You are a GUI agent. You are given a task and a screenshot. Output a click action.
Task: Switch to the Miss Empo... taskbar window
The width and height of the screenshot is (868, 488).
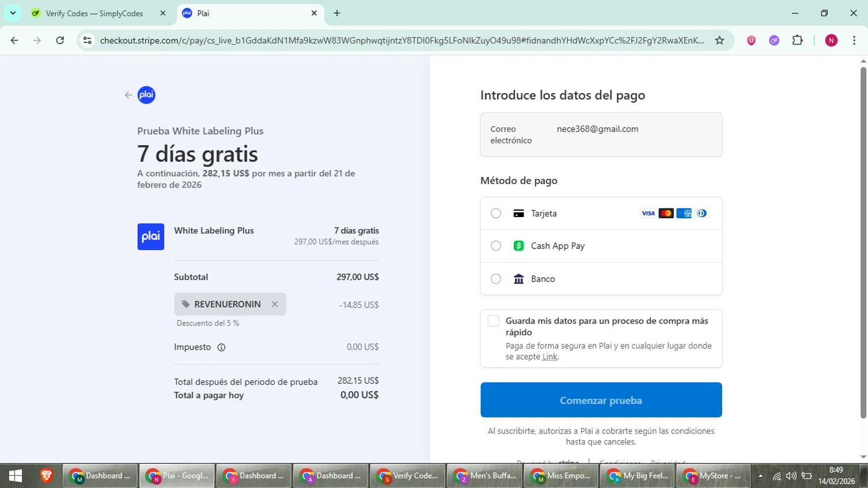[x=561, y=476]
